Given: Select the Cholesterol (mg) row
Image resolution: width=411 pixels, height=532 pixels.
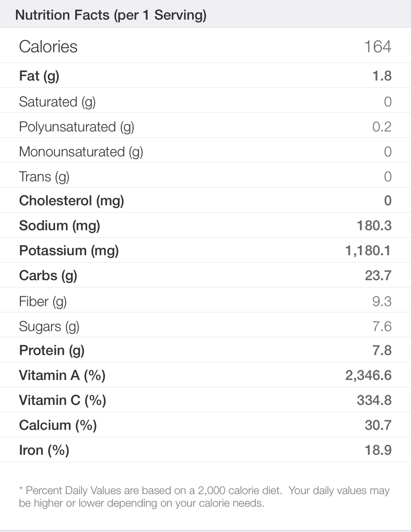Looking at the screenshot, I should tap(205, 200).
